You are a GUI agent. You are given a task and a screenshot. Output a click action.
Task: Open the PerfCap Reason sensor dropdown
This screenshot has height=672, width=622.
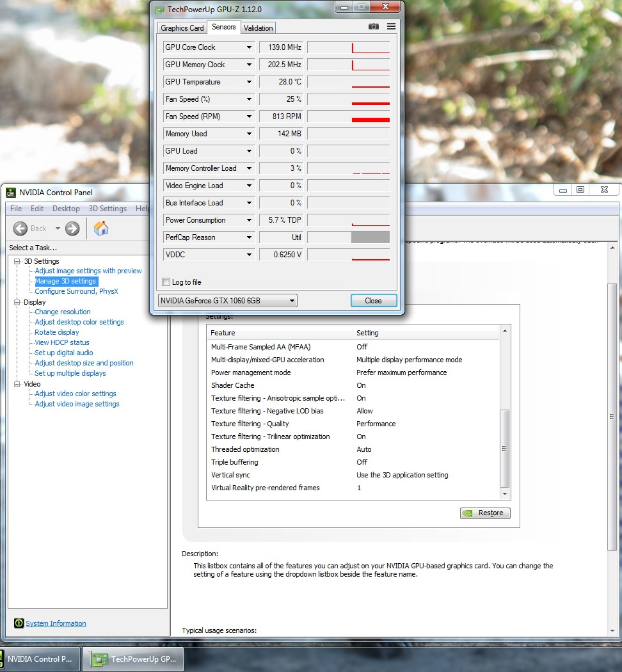249,237
